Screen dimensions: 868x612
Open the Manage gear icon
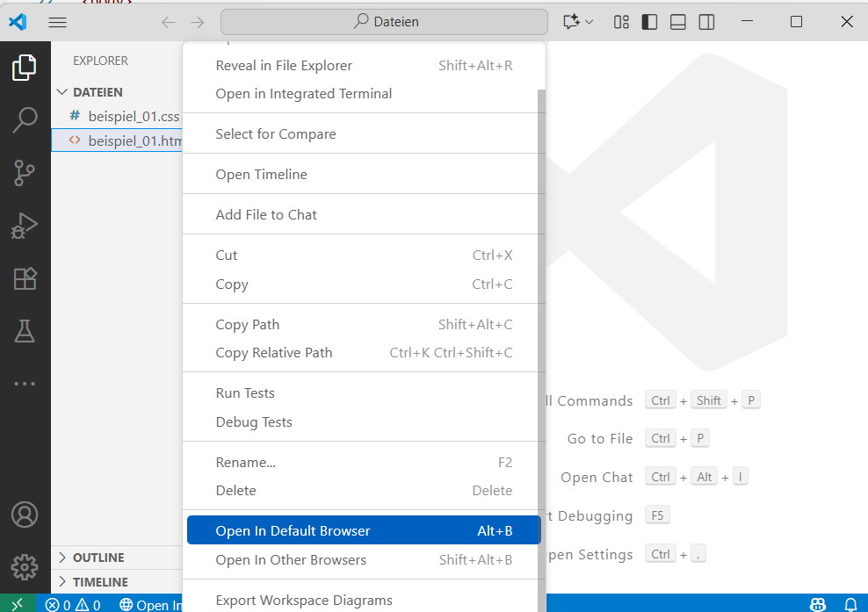click(25, 566)
